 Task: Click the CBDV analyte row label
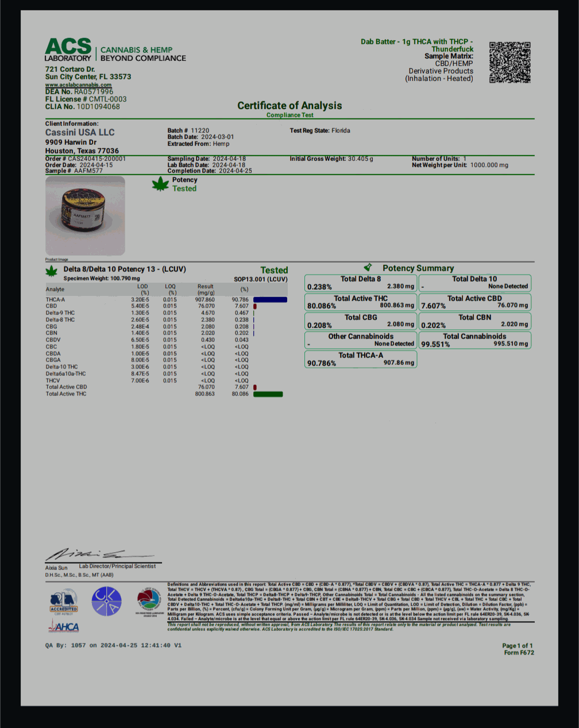[x=53, y=340]
